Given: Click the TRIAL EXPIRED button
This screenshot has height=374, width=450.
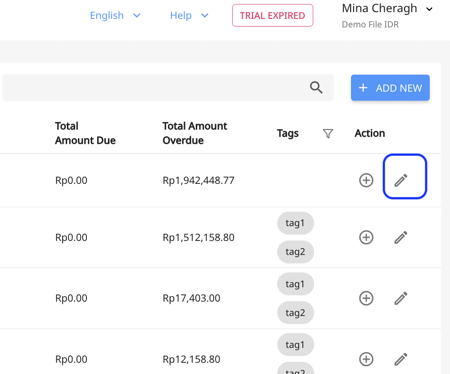Looking at the screenshot, I should tap(272, 15).
